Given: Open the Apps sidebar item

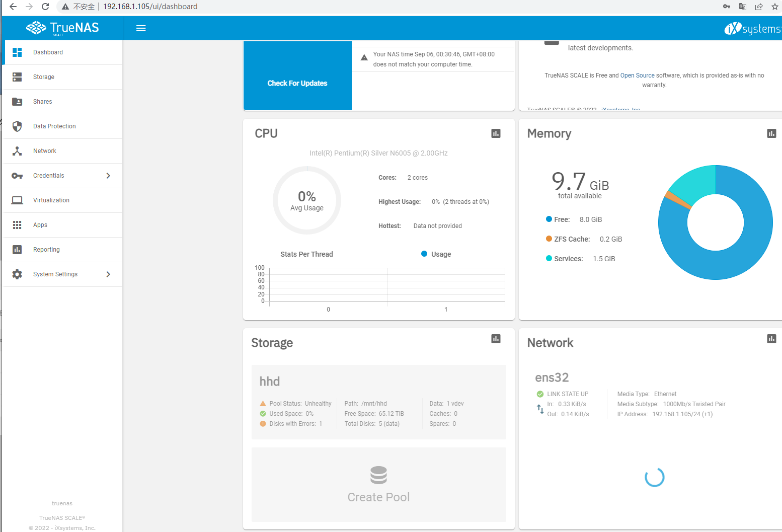Looking at the screenshot, I should 63,225.
